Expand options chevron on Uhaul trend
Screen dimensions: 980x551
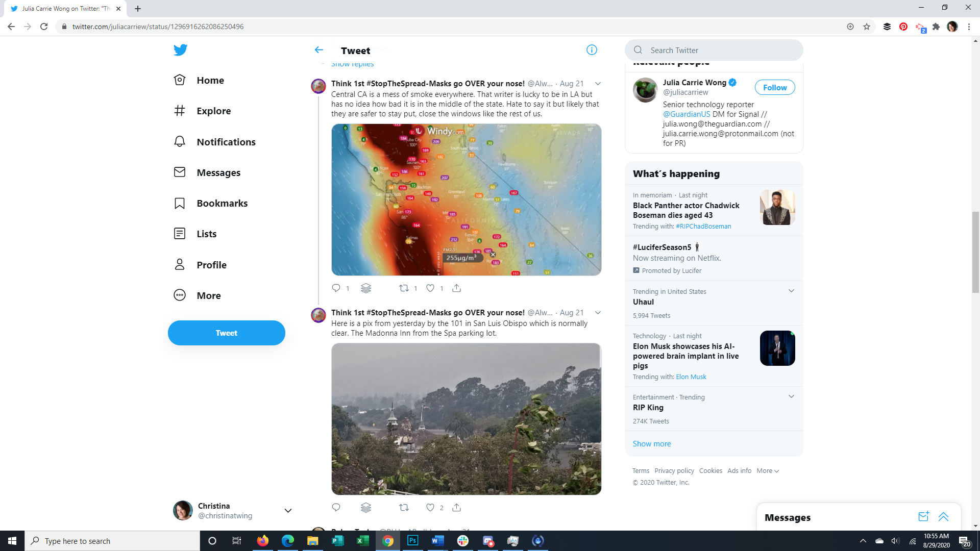point(791,291)
